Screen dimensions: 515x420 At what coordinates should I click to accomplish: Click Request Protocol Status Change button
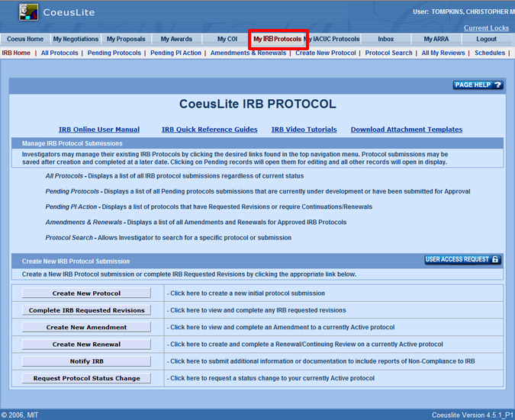tap(86, 378)
